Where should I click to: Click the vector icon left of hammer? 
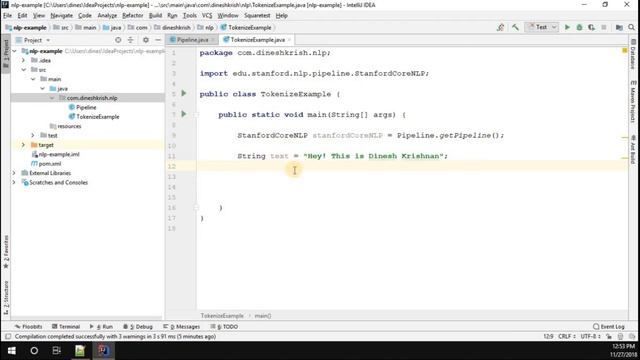click(500, 27)
